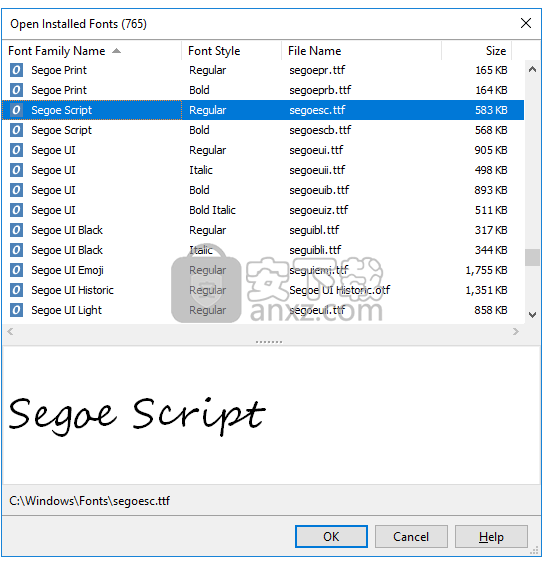The width and height of the screenshot is (558, 569).
Task: Click file name segoeuib.ttf
Action: [319, 190]
